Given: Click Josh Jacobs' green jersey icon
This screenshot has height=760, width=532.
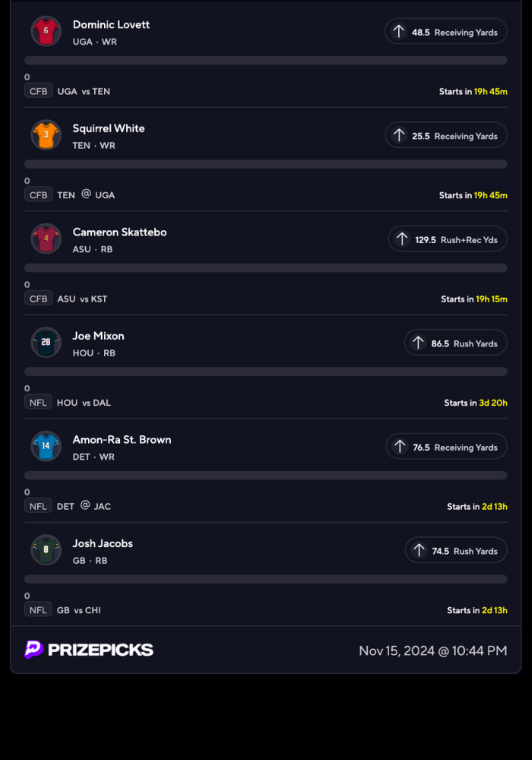Looking at the screenshot, I should [46, 550].
